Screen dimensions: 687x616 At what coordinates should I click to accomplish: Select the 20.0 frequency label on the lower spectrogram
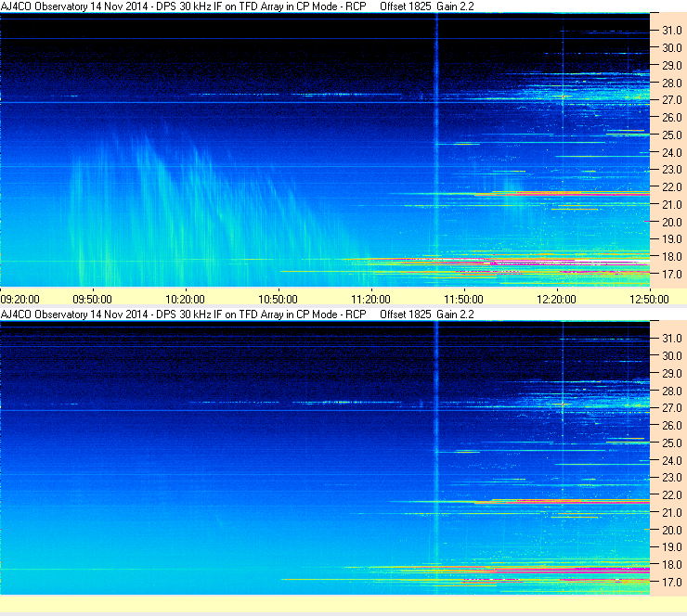[671, 531]
